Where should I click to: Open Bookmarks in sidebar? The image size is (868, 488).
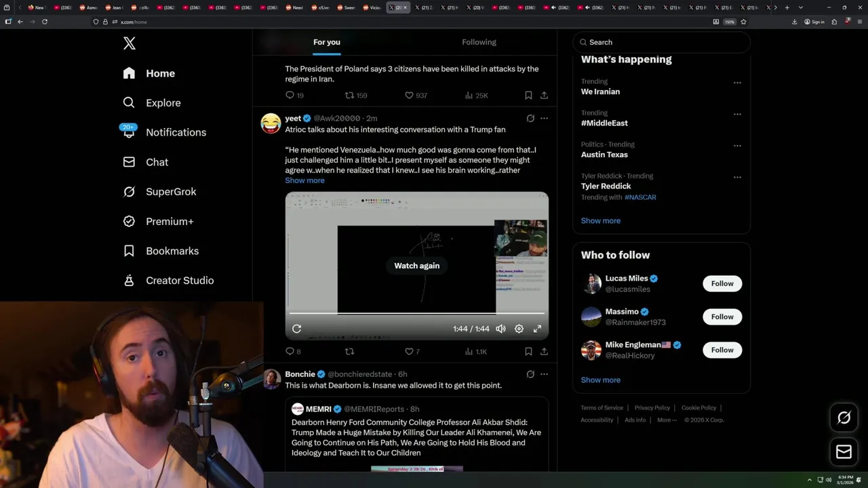tap(161, 251)
